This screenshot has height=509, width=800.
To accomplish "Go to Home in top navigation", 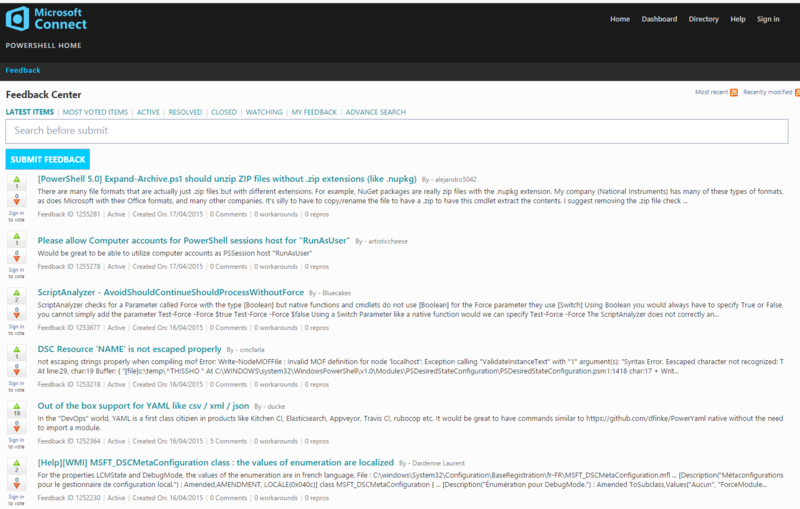I will point(620,19).
